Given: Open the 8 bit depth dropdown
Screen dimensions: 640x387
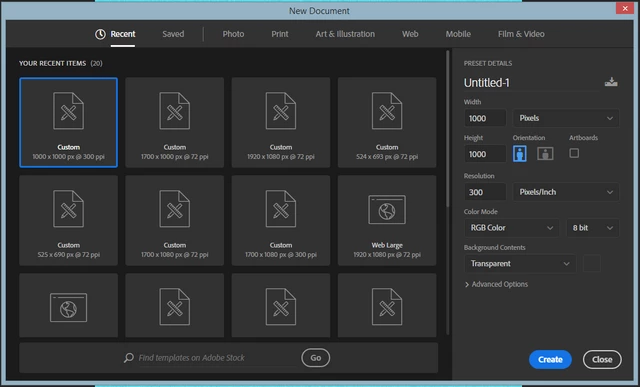Looking at the screenshot, I should pyautogui.click(x=592, y=228).
